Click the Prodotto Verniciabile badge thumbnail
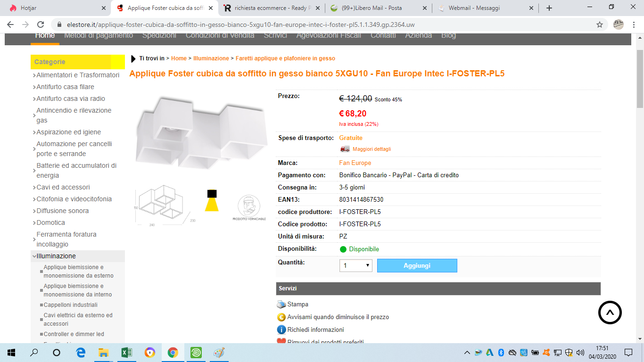 [x=249, y=208]
